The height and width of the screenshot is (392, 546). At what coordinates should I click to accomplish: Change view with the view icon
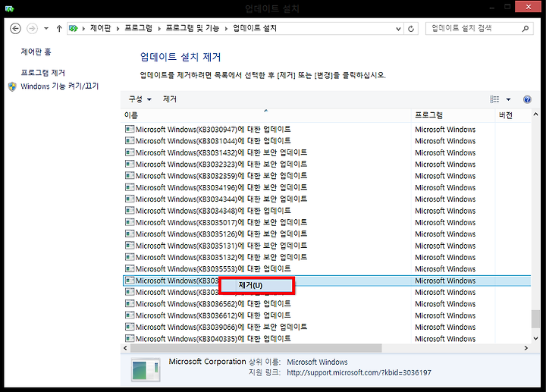(x=494, y=99)
